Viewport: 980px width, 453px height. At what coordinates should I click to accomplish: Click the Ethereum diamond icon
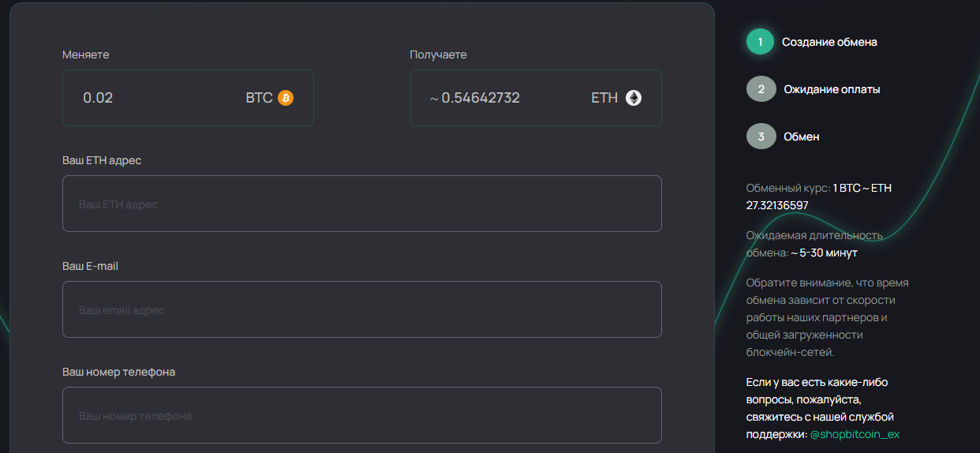tap(634, 98)
